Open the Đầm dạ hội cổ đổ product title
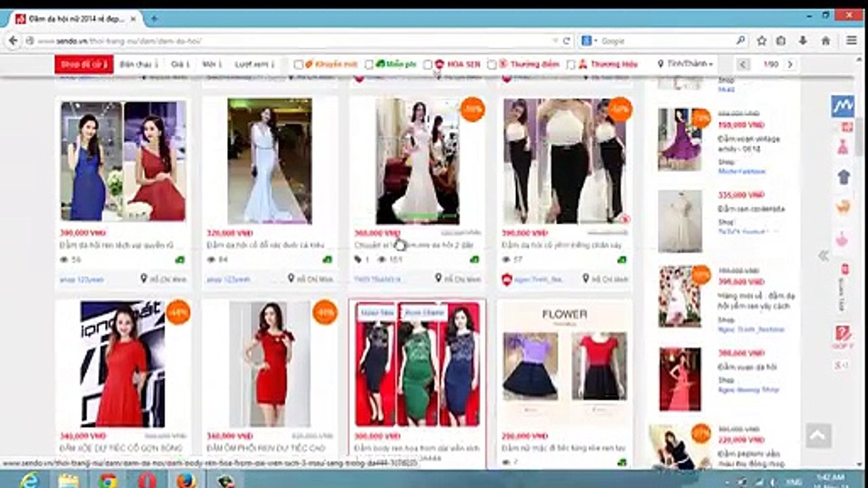The image size is (868, 488). click(266, 245)
